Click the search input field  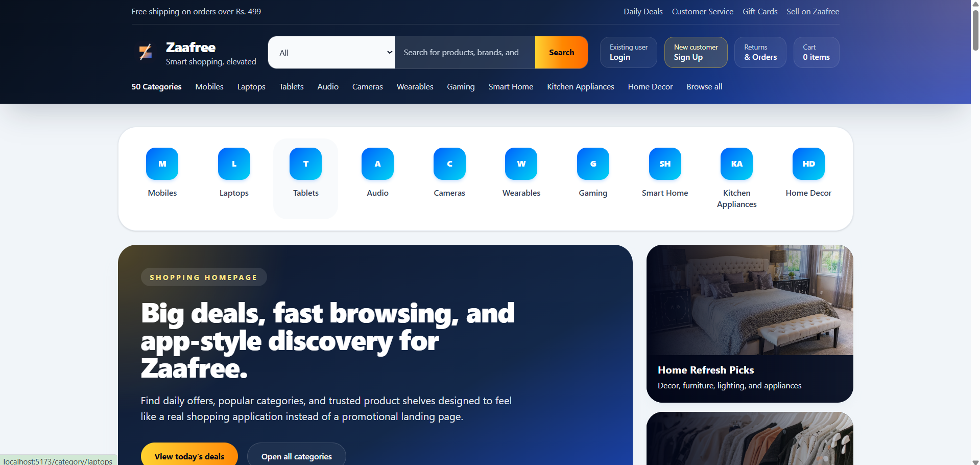point(465,52)
